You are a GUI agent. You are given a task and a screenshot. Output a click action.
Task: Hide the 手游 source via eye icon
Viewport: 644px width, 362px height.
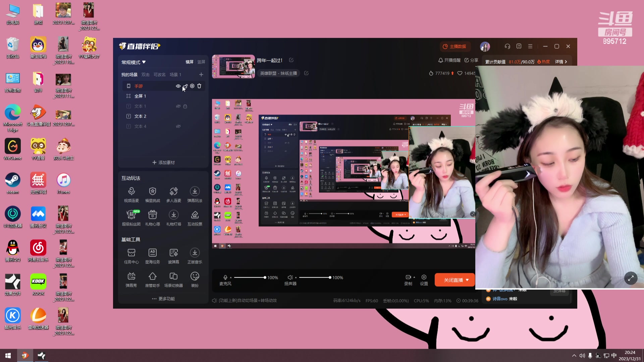tap(178, 86)
